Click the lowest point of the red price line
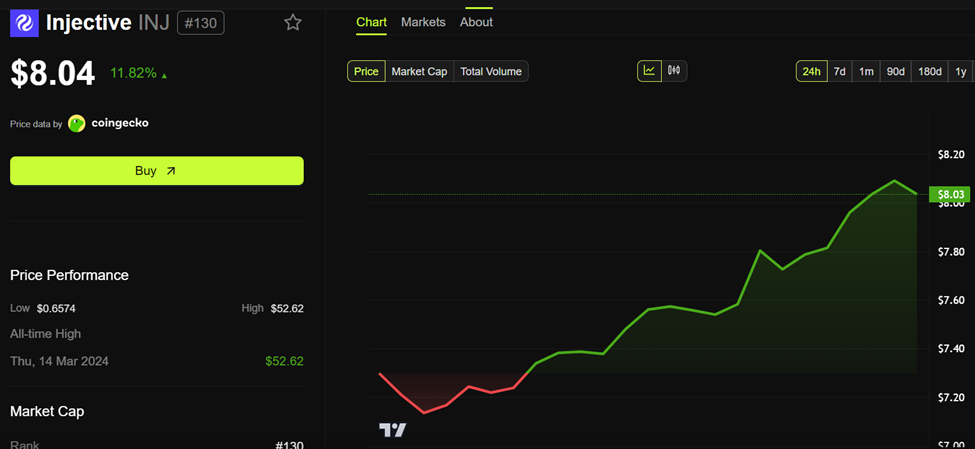 [x=424, y=413]
